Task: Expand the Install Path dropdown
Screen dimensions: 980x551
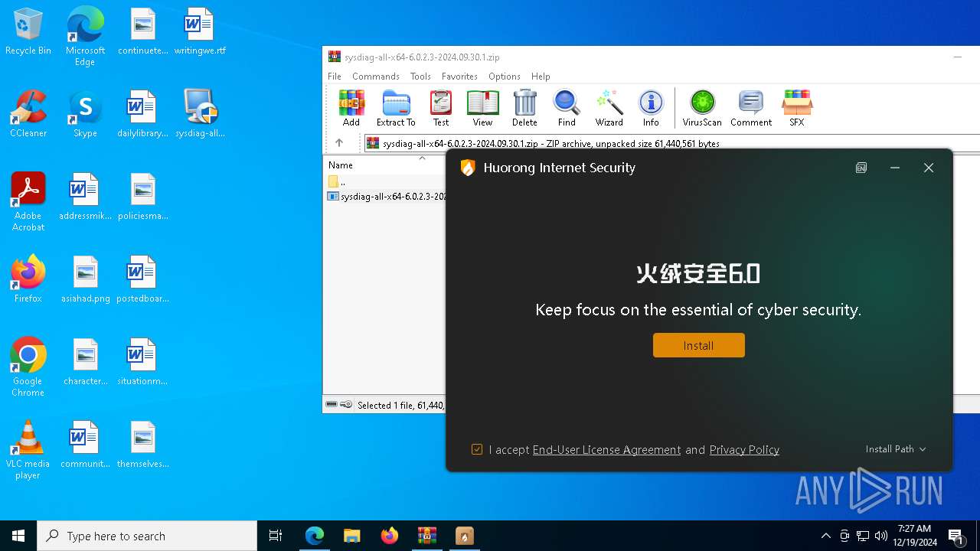Action: (896, 449)
